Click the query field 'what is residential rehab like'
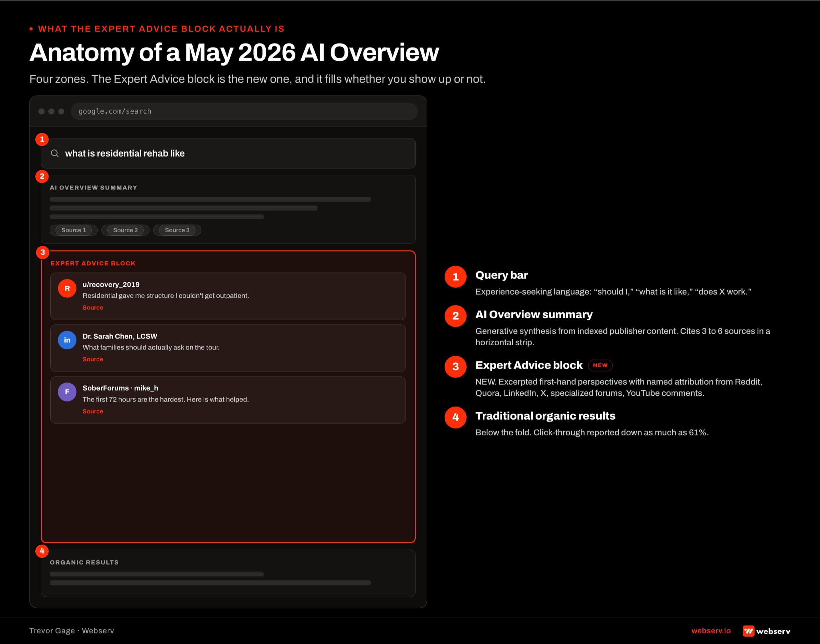This screenshot has width=820, height=644. point(228,153)
